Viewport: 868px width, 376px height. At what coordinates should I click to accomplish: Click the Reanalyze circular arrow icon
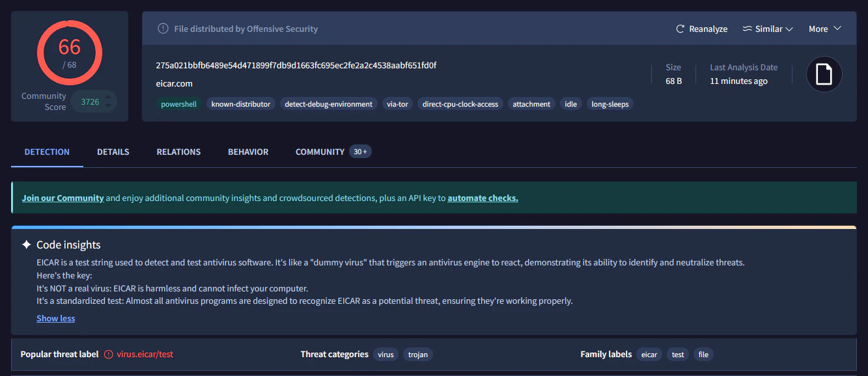coord(680,29)
